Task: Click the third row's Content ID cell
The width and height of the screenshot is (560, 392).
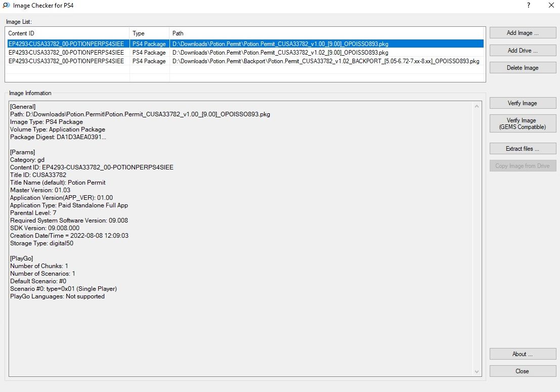Action: (66, 61)
